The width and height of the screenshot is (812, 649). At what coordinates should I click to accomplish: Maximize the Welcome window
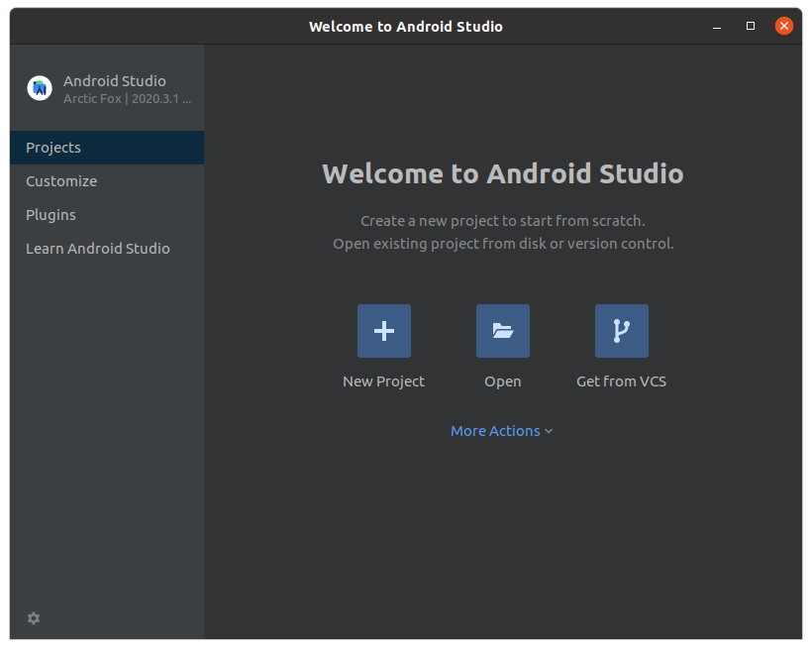(x=751, y=26)
